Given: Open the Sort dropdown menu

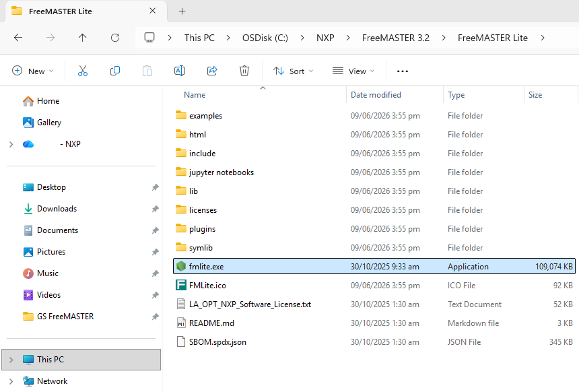Looking at the screenshot, I should 293,71.
